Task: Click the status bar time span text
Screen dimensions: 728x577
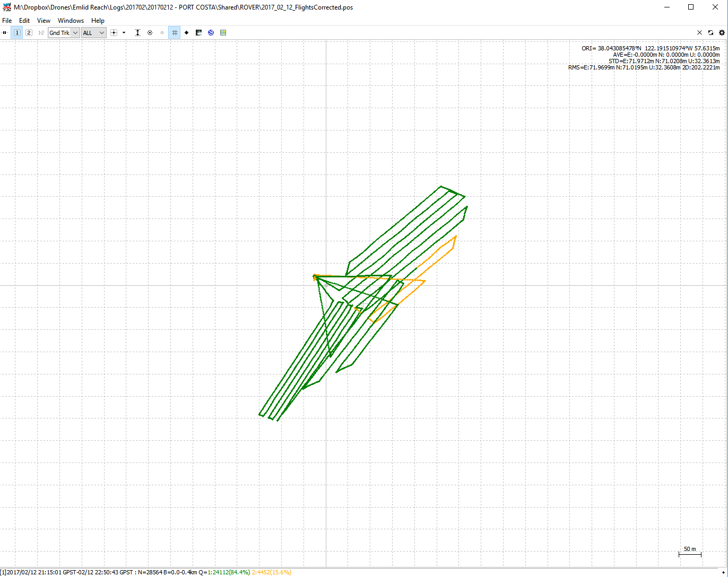Action: click(66, 572)
